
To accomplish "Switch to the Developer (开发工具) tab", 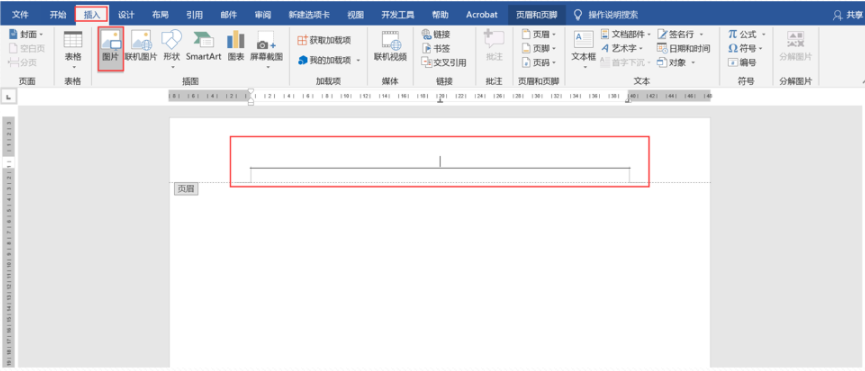I will click(398, 15).
